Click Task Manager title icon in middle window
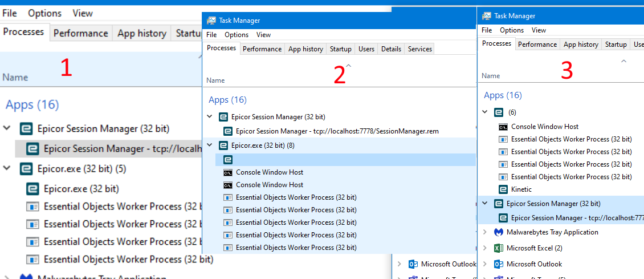This screenshot has height=279, width=644. [x=211, y=20]
